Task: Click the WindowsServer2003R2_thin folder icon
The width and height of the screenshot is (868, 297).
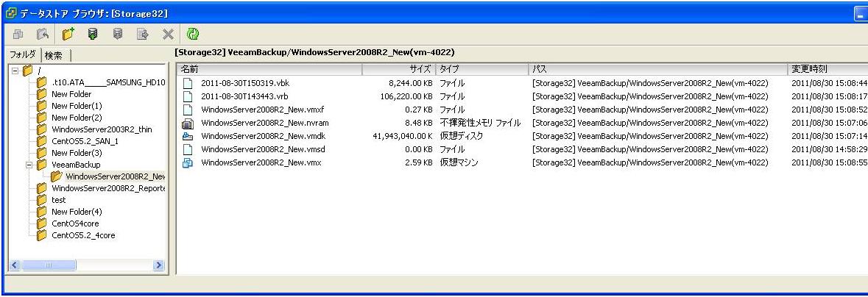Action: point(41,129)
